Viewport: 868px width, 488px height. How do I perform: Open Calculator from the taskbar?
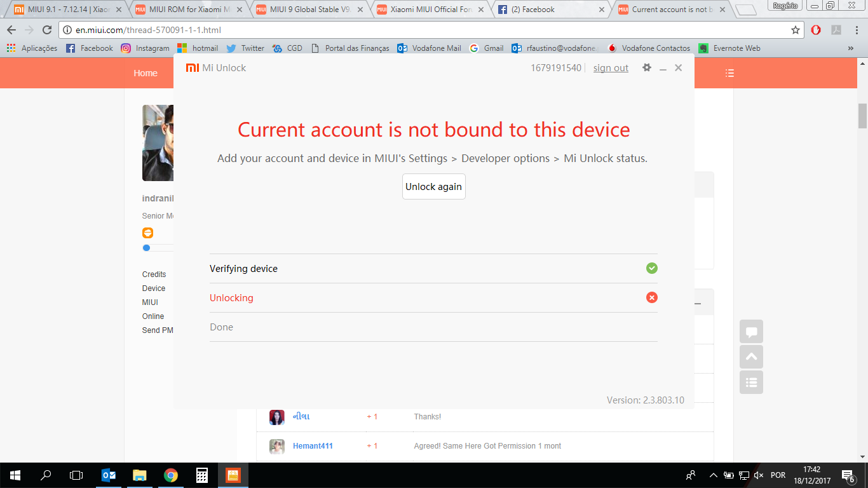[202, 475]
